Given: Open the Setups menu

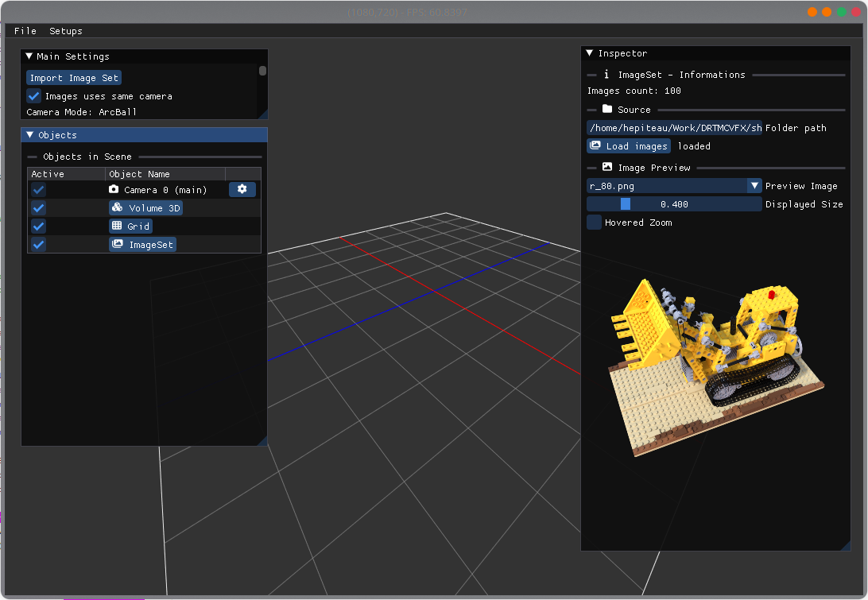Looking at the screenshot, I should click(65, 31).
